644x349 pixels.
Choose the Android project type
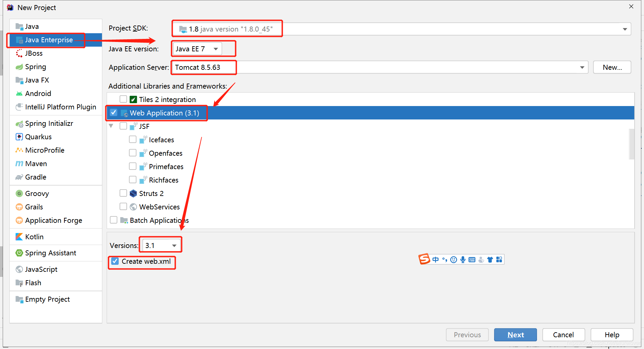click(x=56, y=94)
